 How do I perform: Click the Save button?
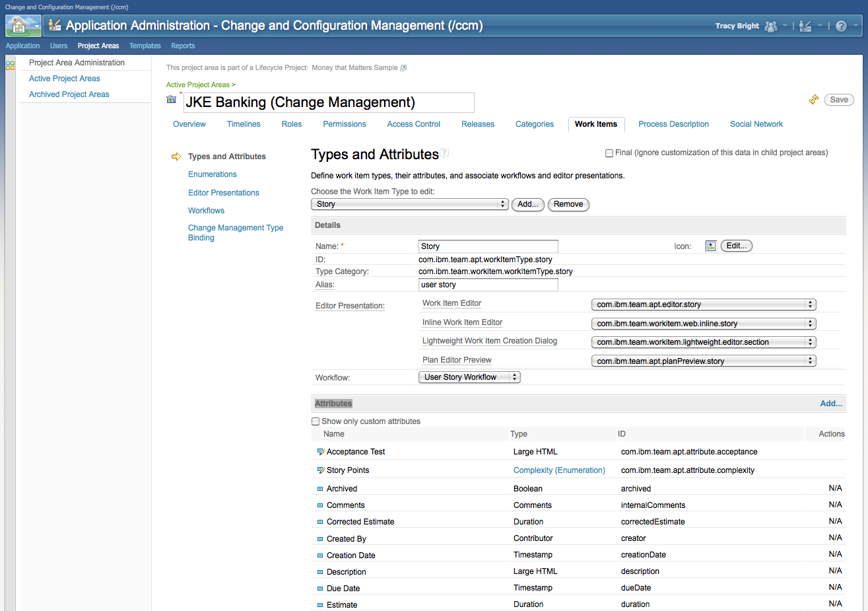[839, 100]
